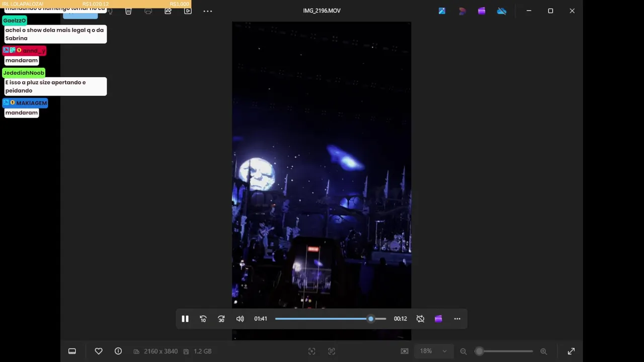Click the video seek bar thumb
The image size is (644, 362).
(371, 319)
